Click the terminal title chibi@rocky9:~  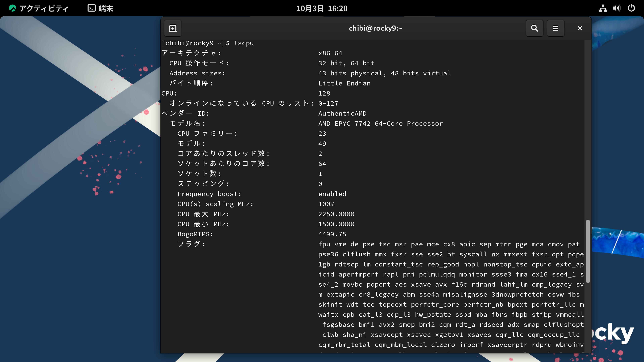click(375, 28)
